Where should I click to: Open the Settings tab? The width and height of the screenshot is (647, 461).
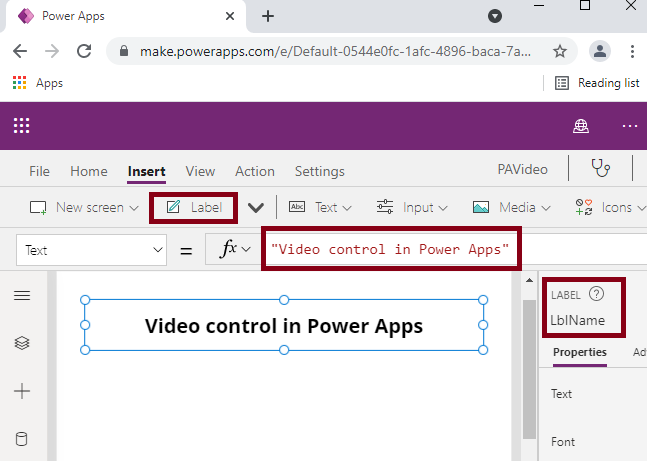319,171
